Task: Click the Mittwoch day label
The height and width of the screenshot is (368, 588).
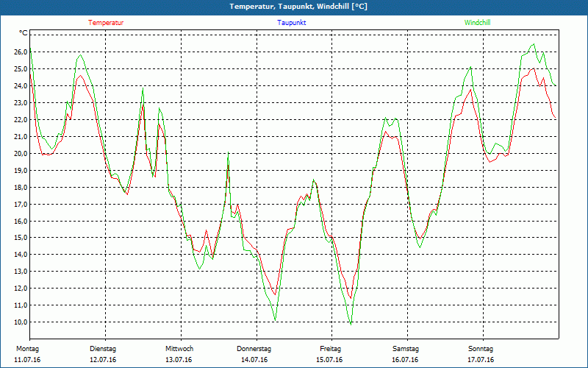Action: click(x=179, y=349)
